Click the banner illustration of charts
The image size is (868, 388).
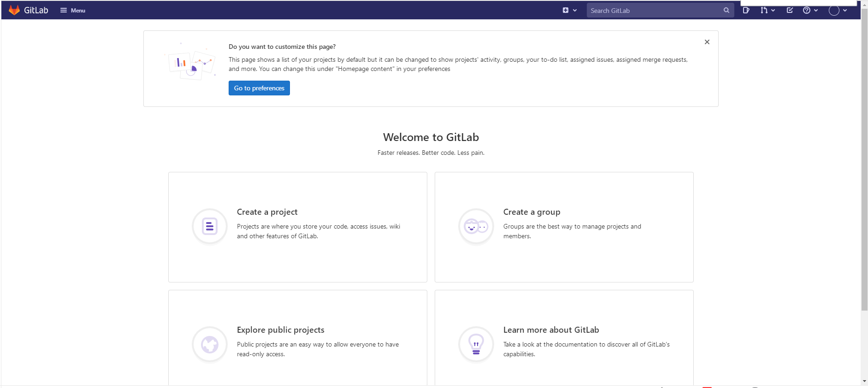(x=190, y=62)
